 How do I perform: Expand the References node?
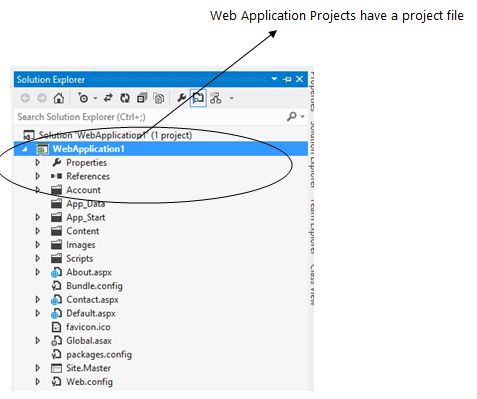(x=38, y=176)
